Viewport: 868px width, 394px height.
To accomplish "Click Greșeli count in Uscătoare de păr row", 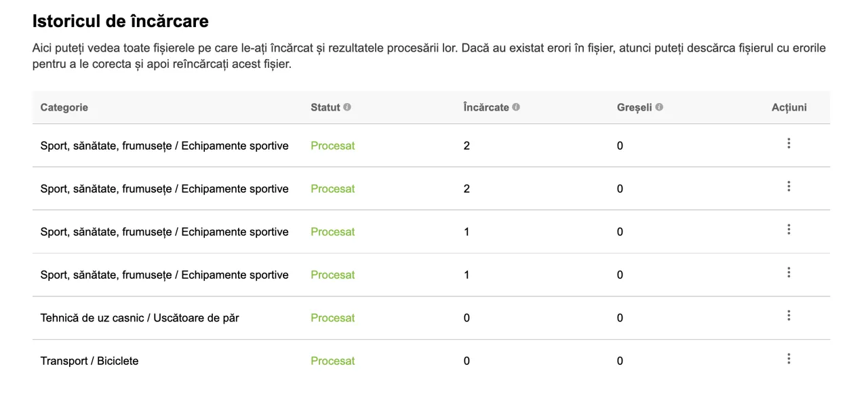I will [620, 318].
